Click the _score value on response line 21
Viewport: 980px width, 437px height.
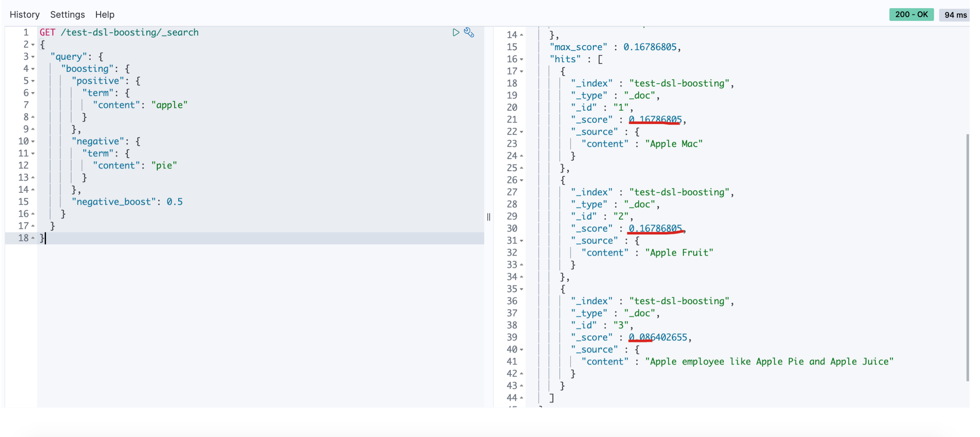coord(655,120)
